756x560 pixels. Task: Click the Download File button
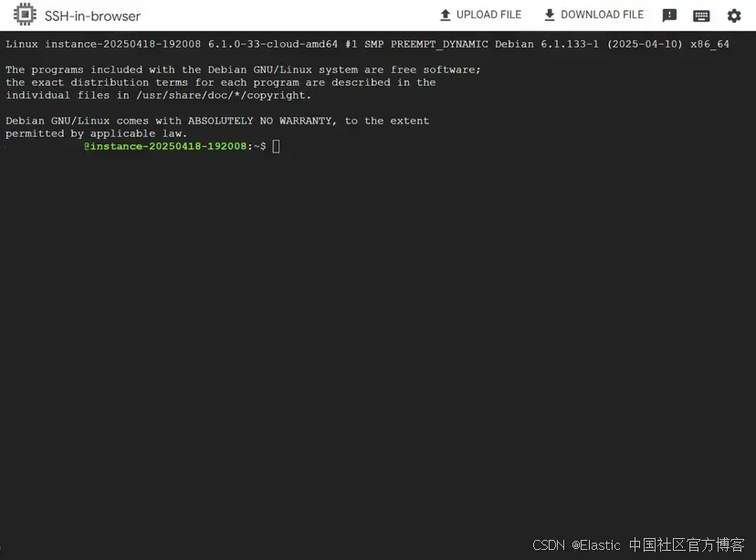pyautogui.click(x=593, y=15)
